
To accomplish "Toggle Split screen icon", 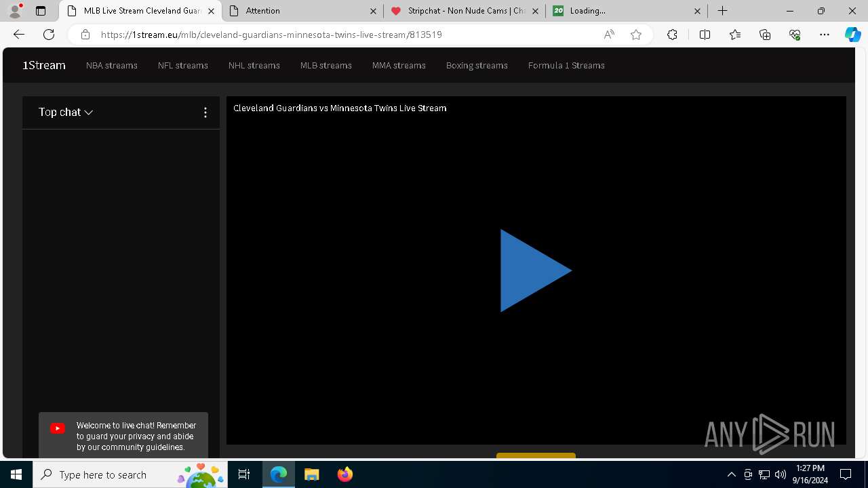I will click(x=705, y=35).
